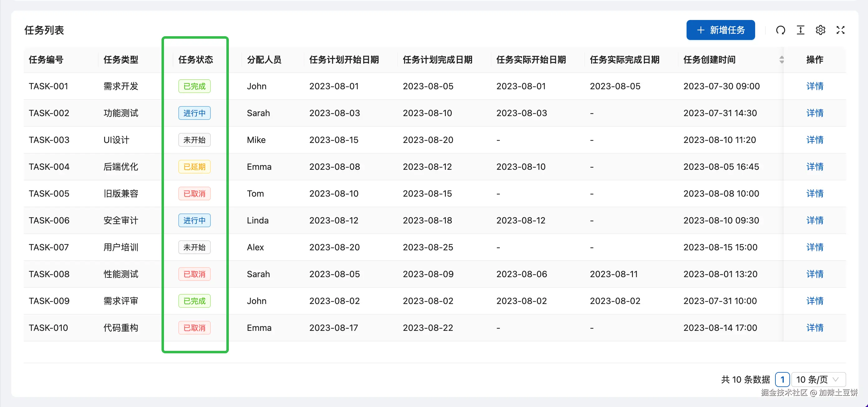The image size is (868, 407).
Task: Click the 新增任务 button
Action: coord(721,30)
